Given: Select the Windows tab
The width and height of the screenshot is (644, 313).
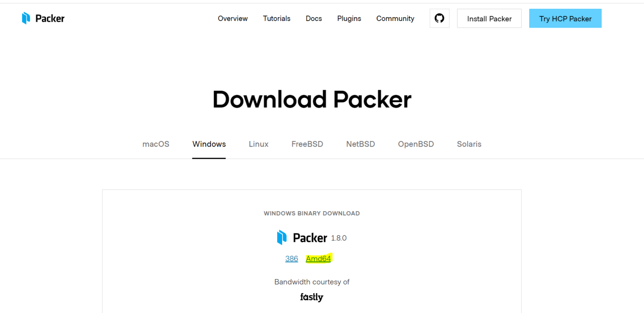Looking at the screenshot, I should [x=209, y=144].
